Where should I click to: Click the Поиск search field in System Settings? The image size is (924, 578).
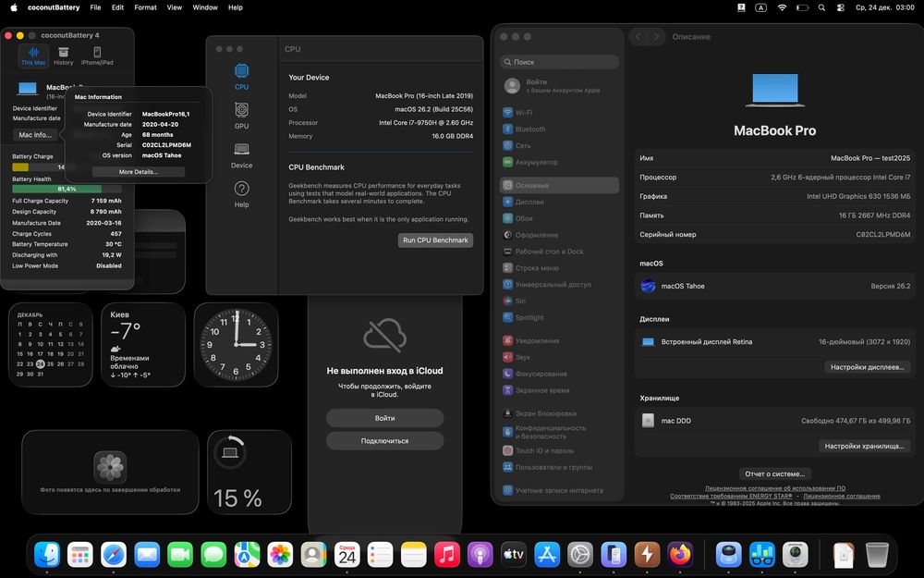(x=559, y=62)
